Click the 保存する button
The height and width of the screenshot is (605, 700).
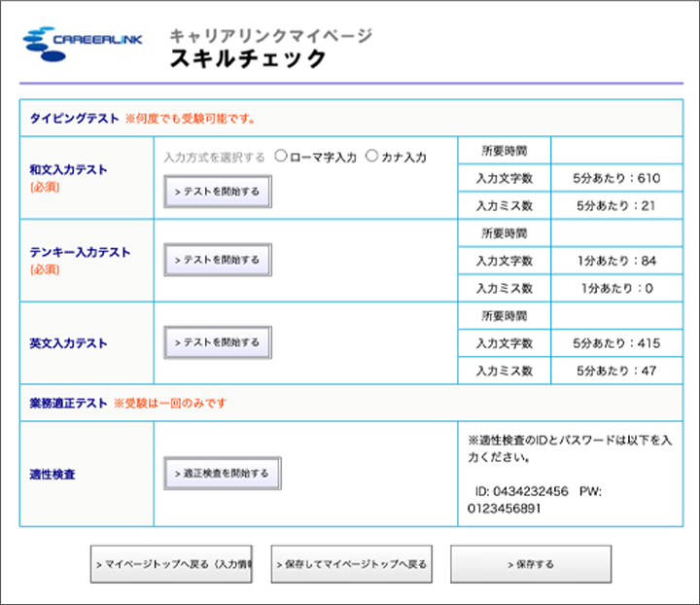pos(531,564)
